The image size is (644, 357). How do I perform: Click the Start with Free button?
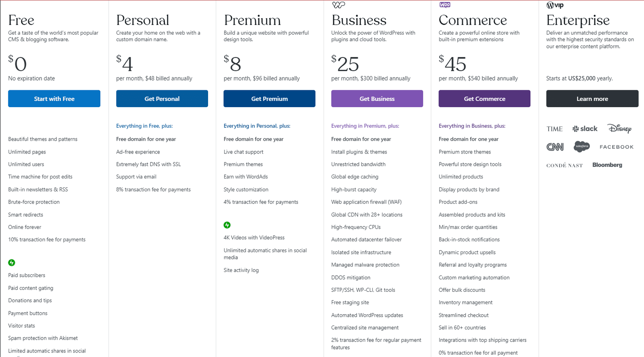pyautogui.click(x=54, y=99)
